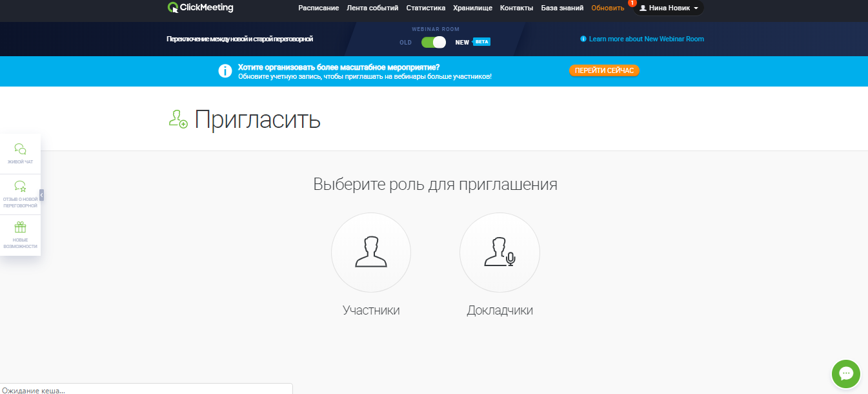This screenshot has width=868, height=394.
Task: Open the Живой чат sidebar icon
Action: point(21,153)
